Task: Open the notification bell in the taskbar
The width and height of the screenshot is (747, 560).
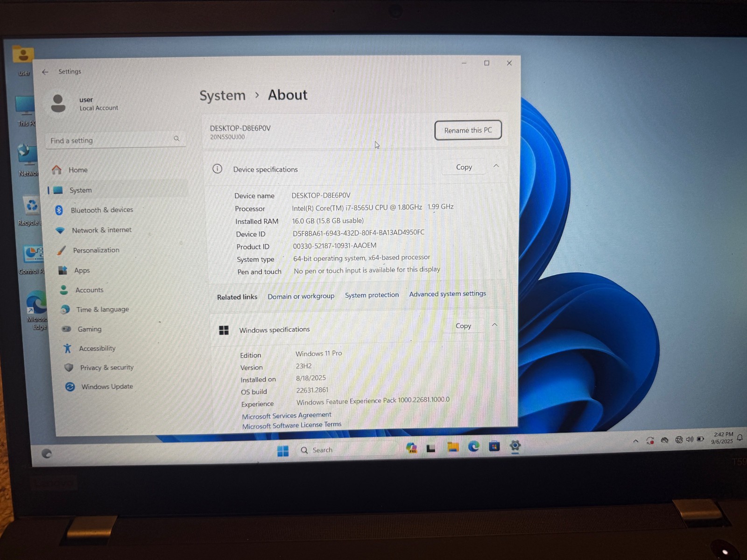Action: point(740,438)
